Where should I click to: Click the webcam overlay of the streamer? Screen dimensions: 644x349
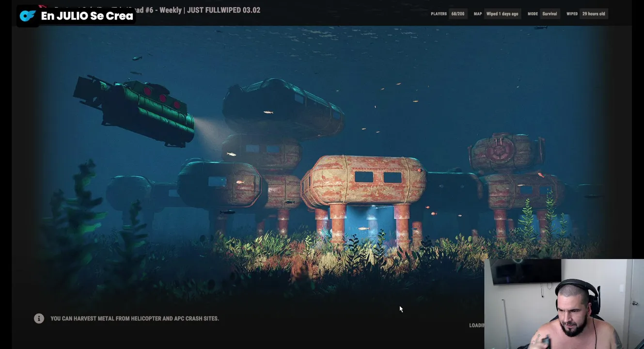[564, 304]
